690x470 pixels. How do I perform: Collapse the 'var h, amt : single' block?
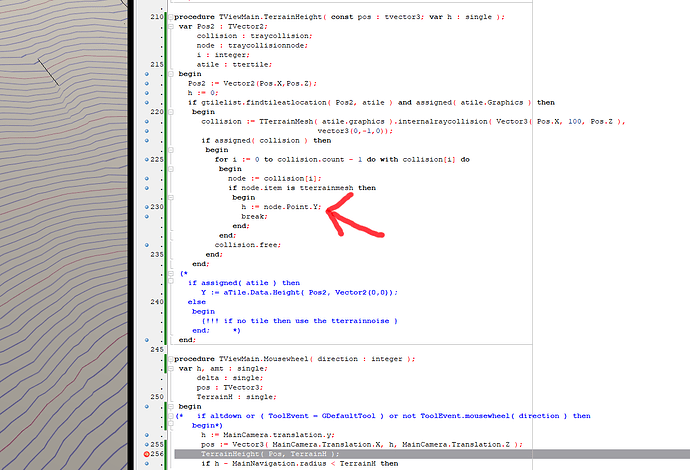click(x=171, y=369)
